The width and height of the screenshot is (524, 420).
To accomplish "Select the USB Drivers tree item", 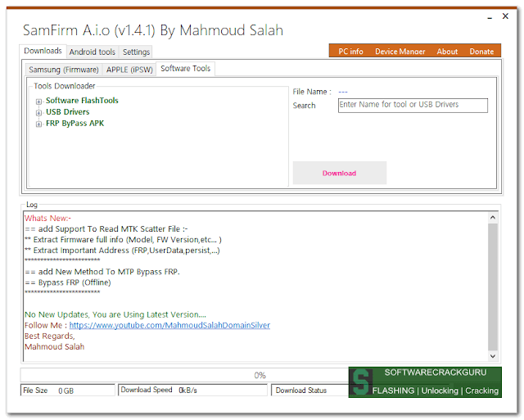I will point(67,112).
